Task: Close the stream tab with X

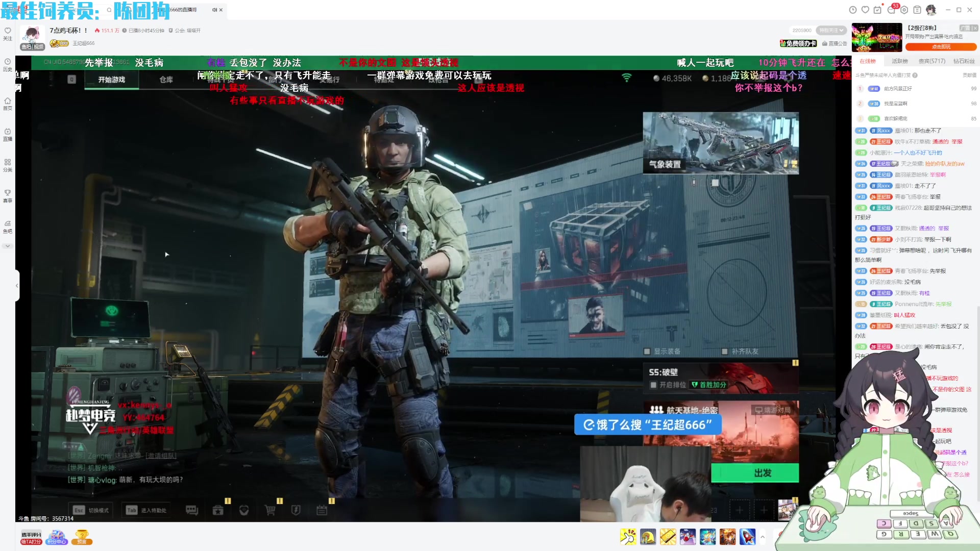Action: click(x=221, y=10)
